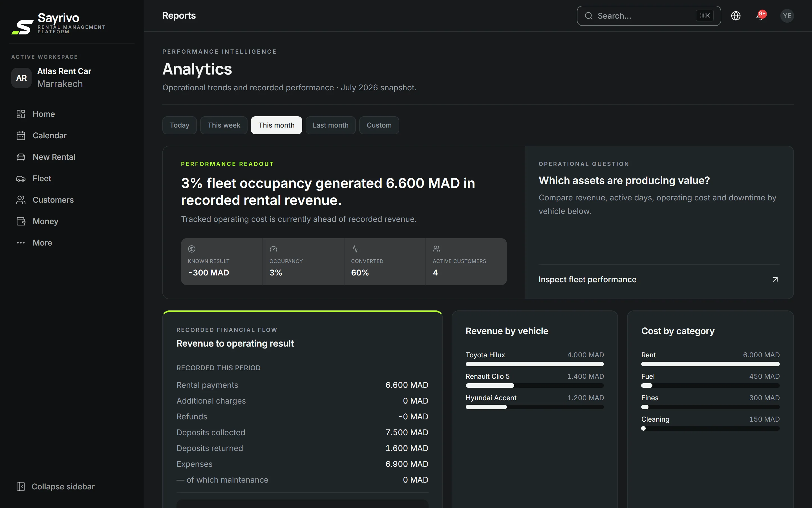The image size is (812, 508).
Task: Click the Expenses 6.900 MAD value
Action: point(407,464)
